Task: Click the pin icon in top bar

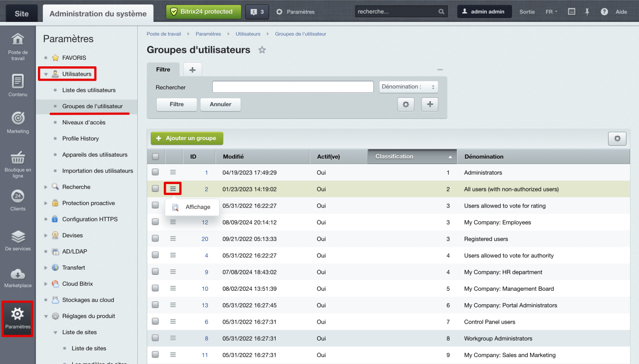Action: (588, 11)
